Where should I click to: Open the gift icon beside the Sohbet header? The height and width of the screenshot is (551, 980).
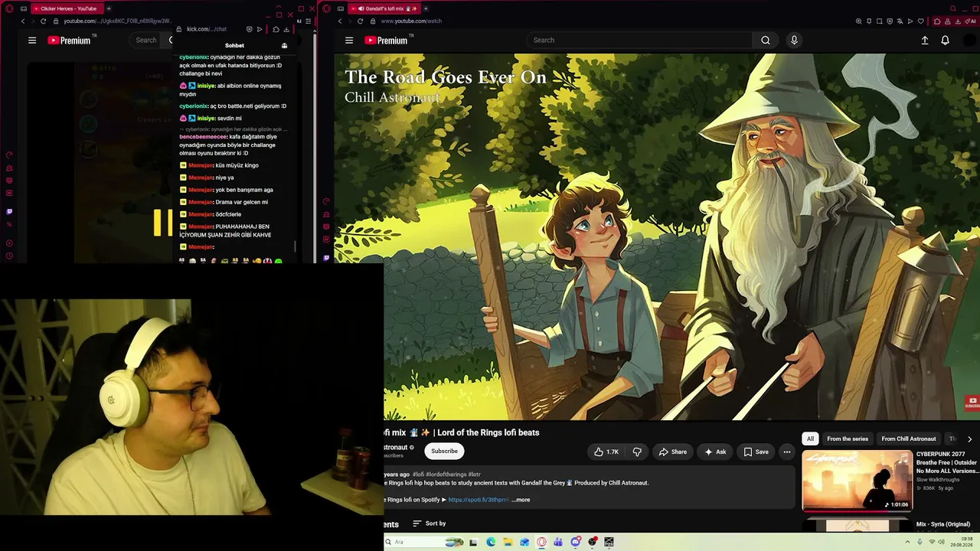click(284, 46)
